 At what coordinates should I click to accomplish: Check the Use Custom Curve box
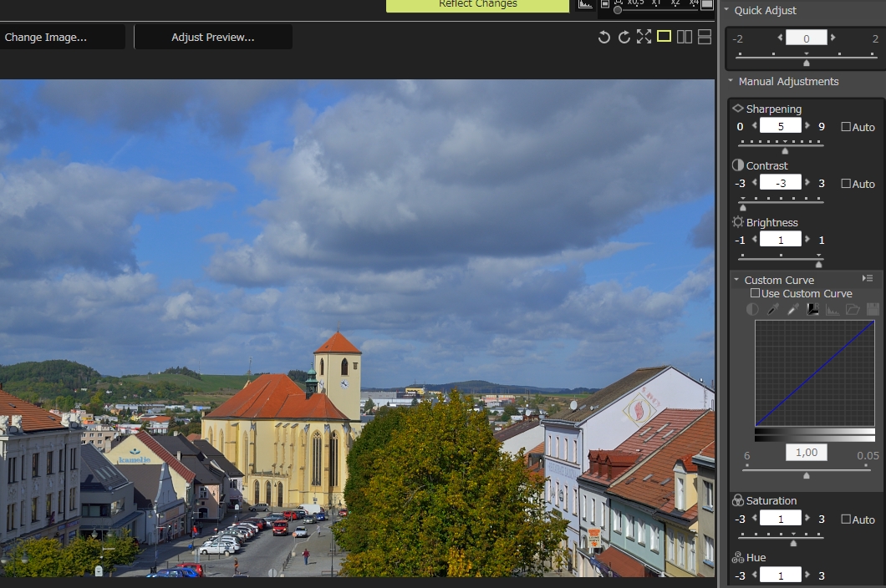tap(756, 294)
